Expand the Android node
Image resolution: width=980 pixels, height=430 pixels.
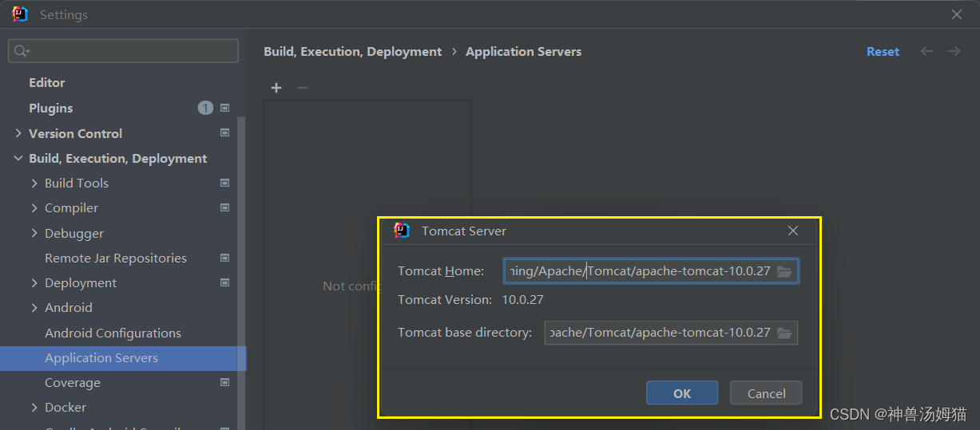click(34, 307)
